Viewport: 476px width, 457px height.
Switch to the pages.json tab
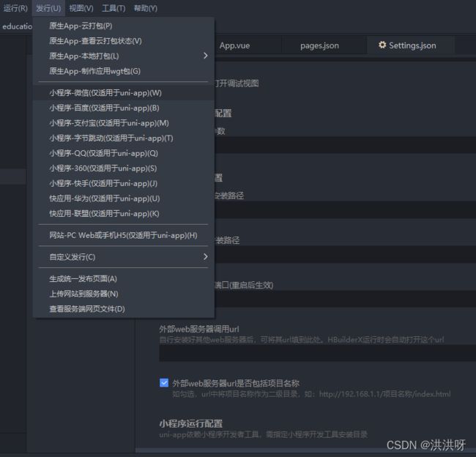point(320,45)
